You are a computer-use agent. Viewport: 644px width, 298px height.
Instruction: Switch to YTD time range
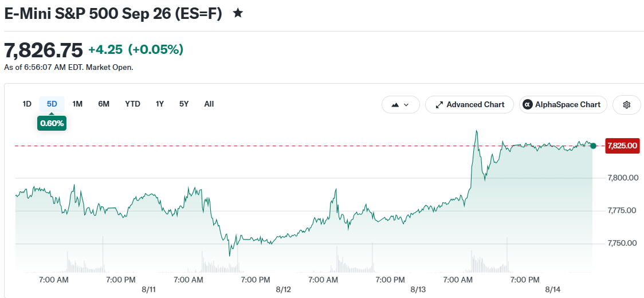coord(133,104)
